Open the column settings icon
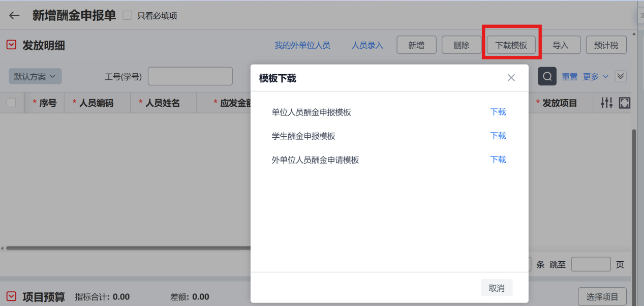Image resolution: width=644 pixels, height=306 pixels. pyautogui.click(x=606, y=103)
